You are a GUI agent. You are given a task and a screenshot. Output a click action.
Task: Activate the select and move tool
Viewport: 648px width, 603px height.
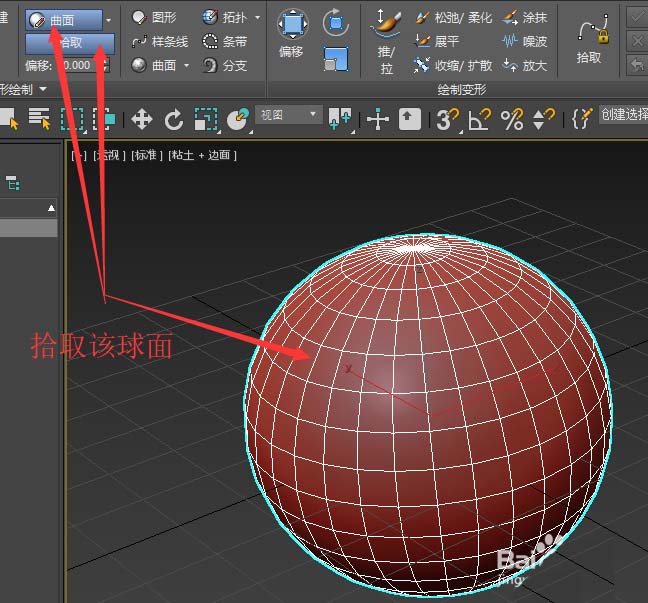141,120
